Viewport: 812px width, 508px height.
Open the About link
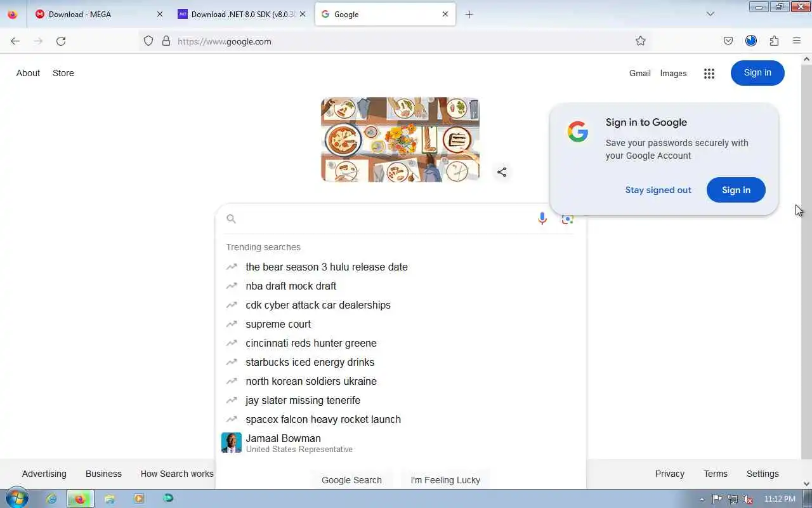(x=28, y=73)
